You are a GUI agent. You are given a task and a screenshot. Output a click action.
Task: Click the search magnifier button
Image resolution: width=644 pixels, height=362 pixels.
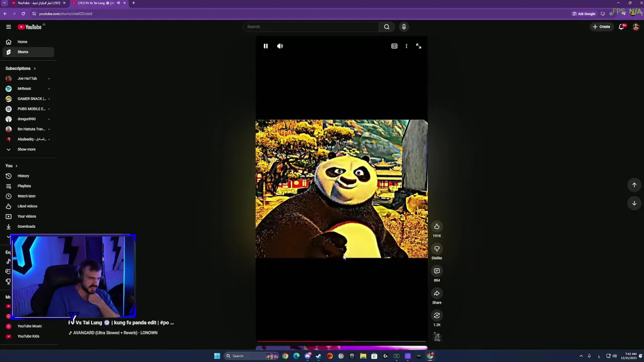click(x=386, y=27)
